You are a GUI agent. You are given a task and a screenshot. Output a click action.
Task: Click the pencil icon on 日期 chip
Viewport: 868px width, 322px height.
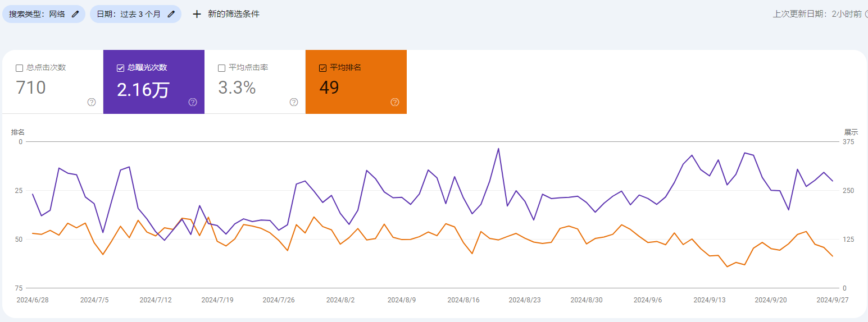[x=171, y=14]
